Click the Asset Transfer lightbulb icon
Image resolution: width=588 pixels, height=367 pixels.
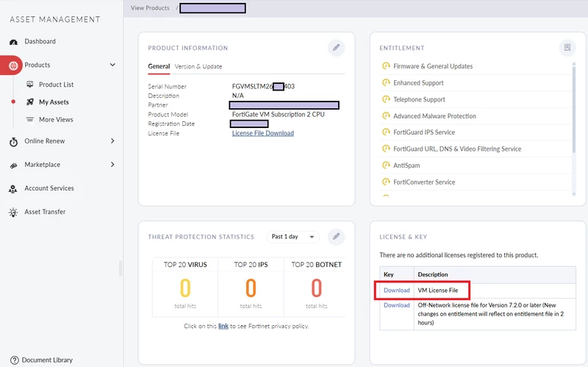tap(13, 213)
